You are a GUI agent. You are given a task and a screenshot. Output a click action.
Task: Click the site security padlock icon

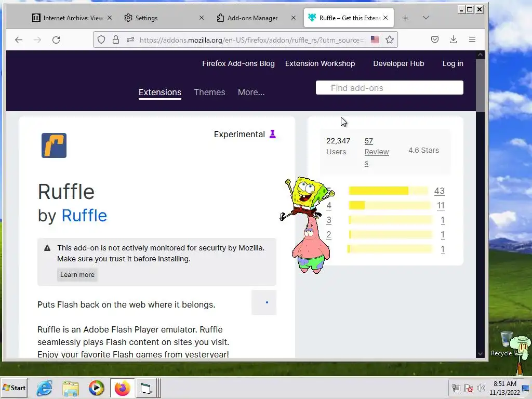[x=116, y=39]
